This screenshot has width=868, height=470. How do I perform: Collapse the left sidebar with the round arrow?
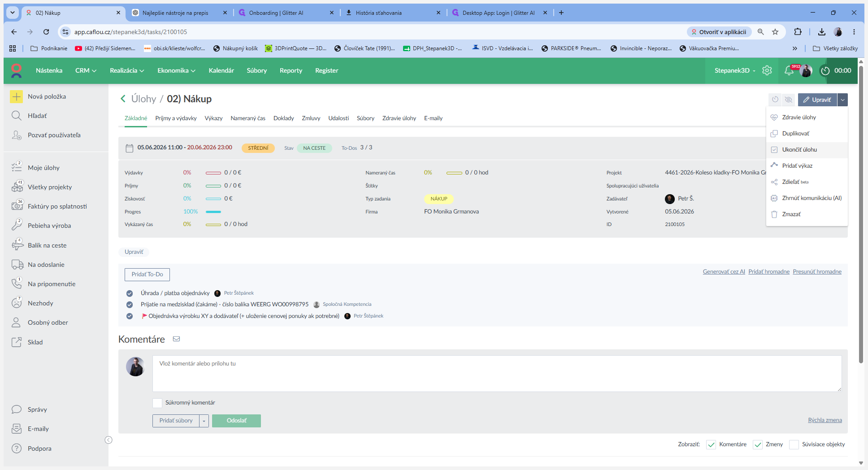pos(108,440)
